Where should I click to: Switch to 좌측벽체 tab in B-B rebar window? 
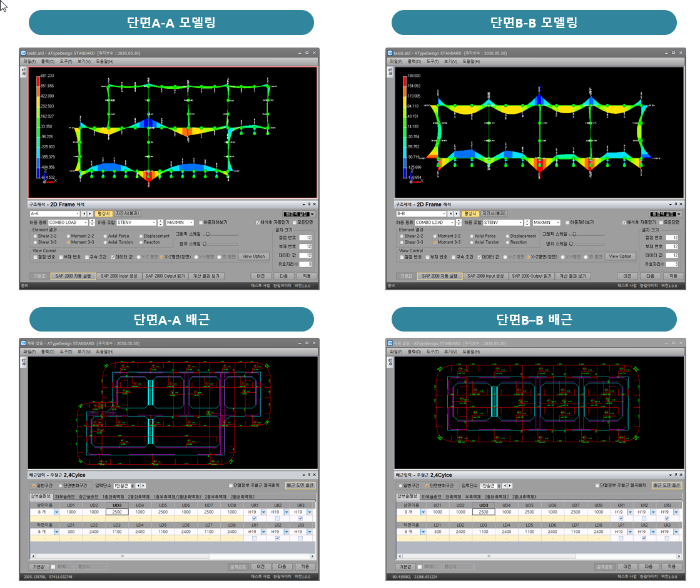pyautogui.click(x=453, y=497)
